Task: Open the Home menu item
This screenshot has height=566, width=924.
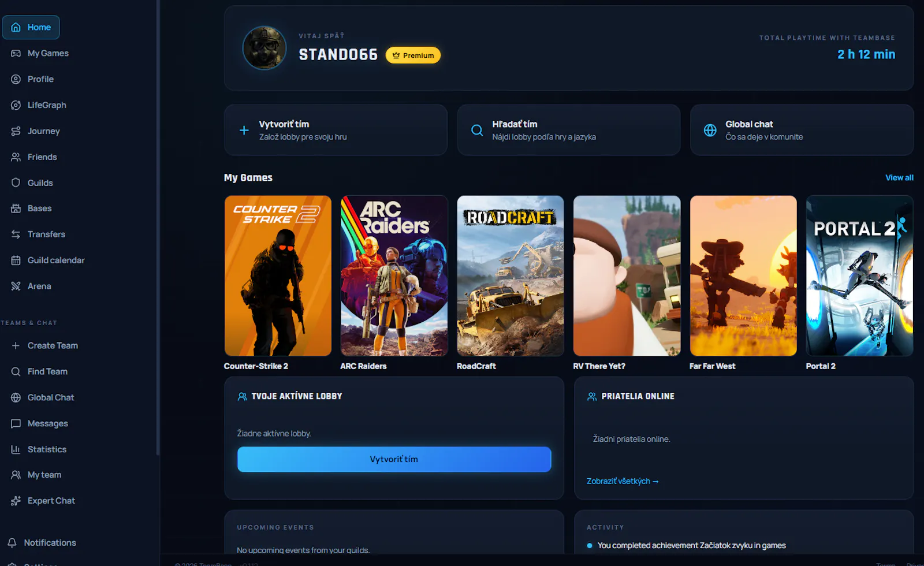Action: pos(31,27)
